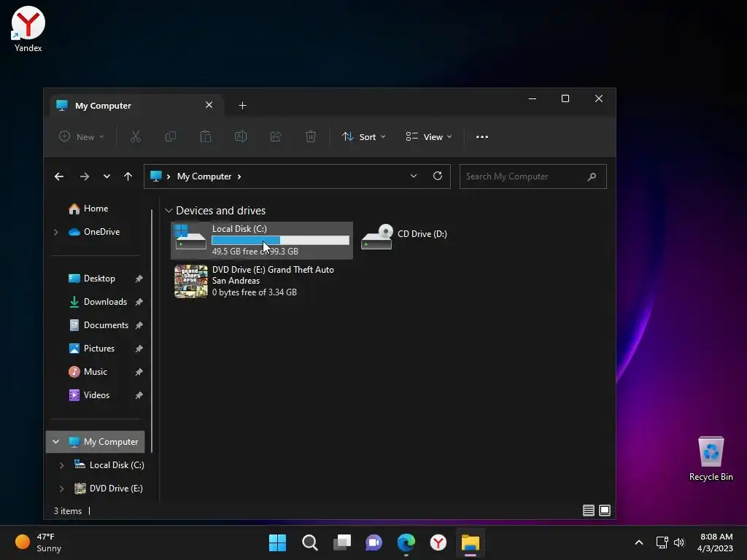Open the New dropdown menu
The width and height of the screenshot is (747, 560).
pyautogui.click(x=82, y=136)
